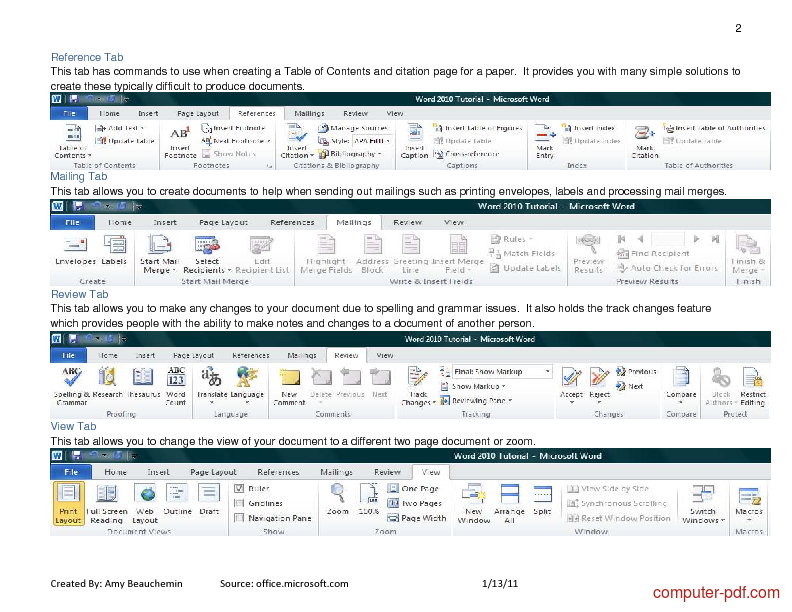Click the Thesaurus icon
792x612 pixels.
point(143,377)
